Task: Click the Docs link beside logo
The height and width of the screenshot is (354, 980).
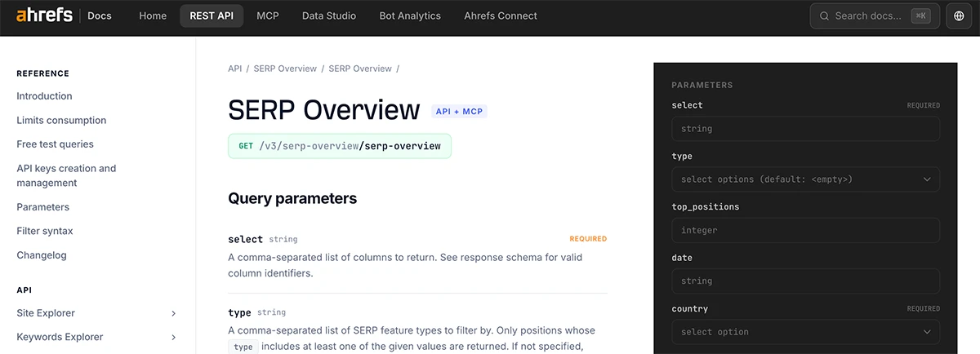Action: click(x=100, y=15)
